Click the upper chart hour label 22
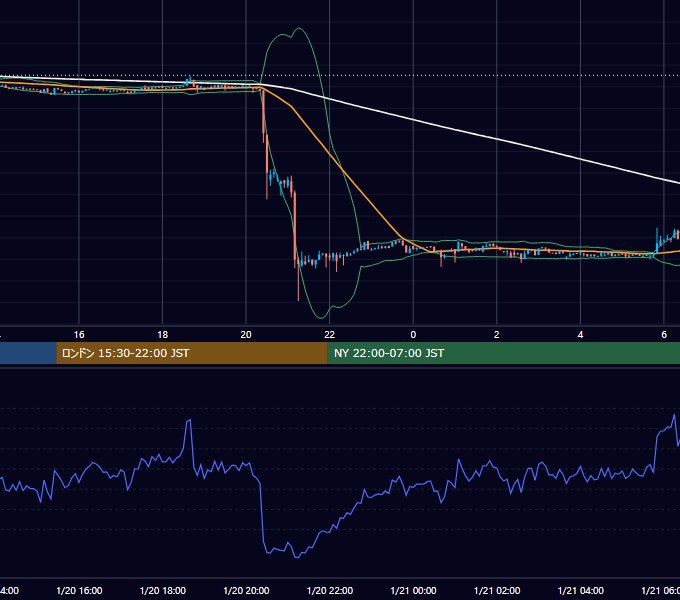The height and width of the screenshot is (600, 680). pyautogui.click(x=330, y=335)
